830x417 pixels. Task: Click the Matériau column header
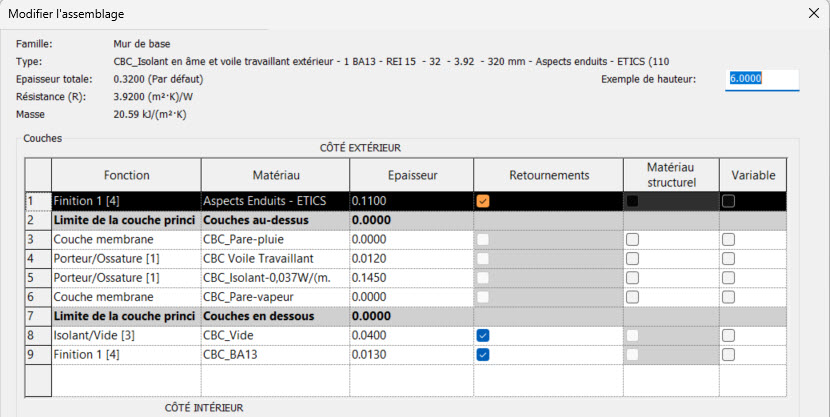point(274,175)
